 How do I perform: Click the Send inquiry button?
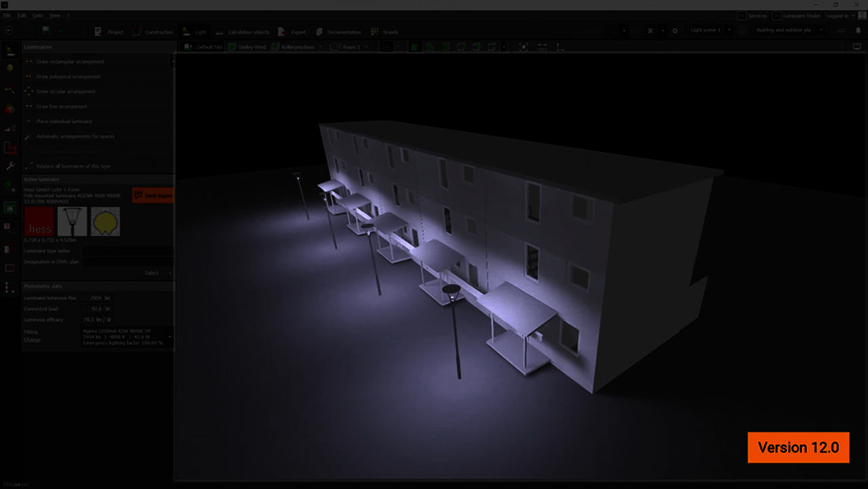(153, 195)
